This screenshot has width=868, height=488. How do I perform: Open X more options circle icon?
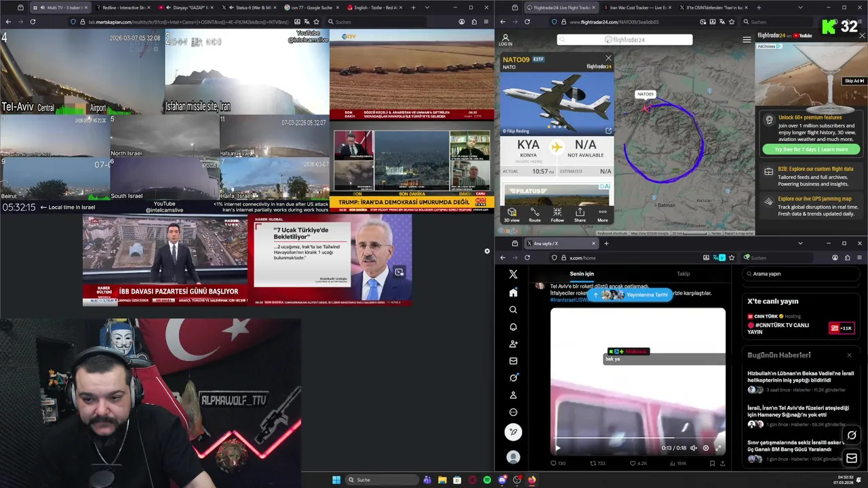(x=513, y=412)
